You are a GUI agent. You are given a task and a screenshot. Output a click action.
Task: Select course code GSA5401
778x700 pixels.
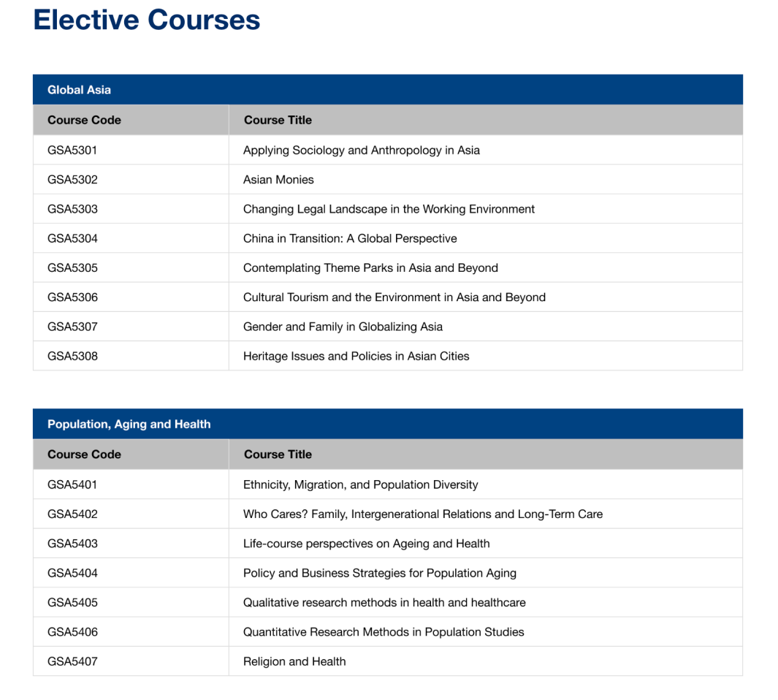point(72,484)
